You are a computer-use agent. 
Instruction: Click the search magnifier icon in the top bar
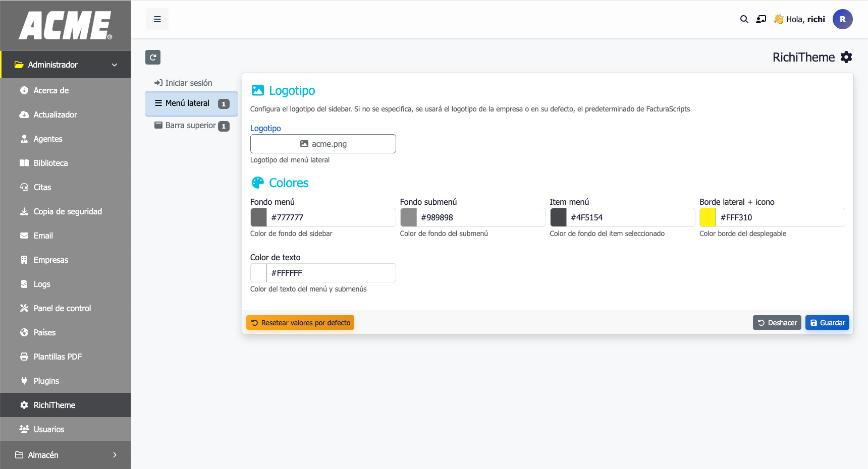tap(744, 19)
